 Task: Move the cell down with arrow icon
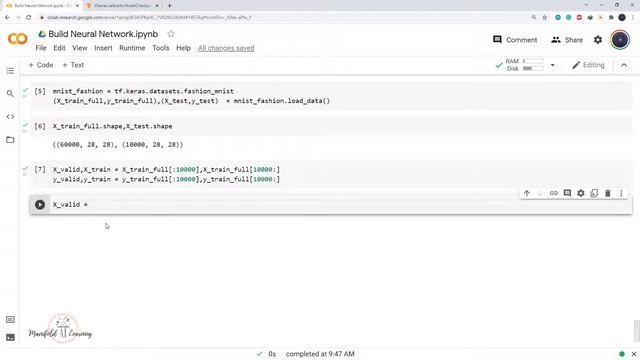pos(540,193)
